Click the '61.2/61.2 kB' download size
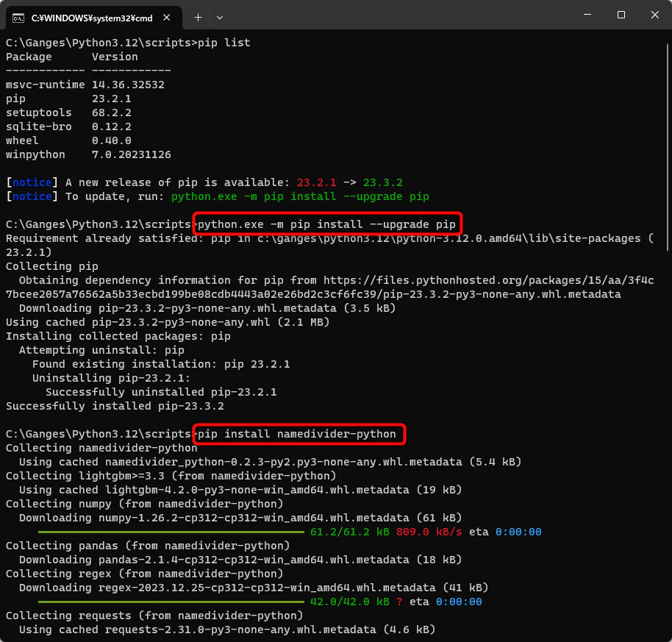 tap(350, 532)
